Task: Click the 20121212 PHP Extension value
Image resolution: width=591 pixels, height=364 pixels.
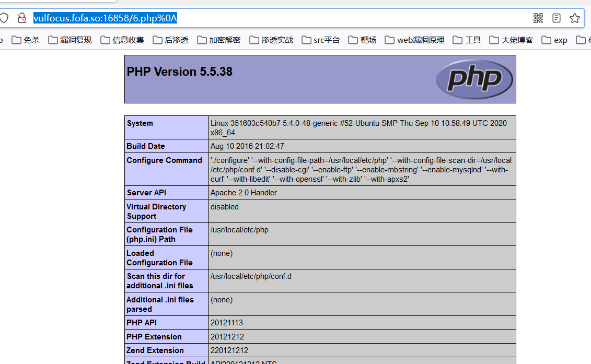Action: click(227, 337)
